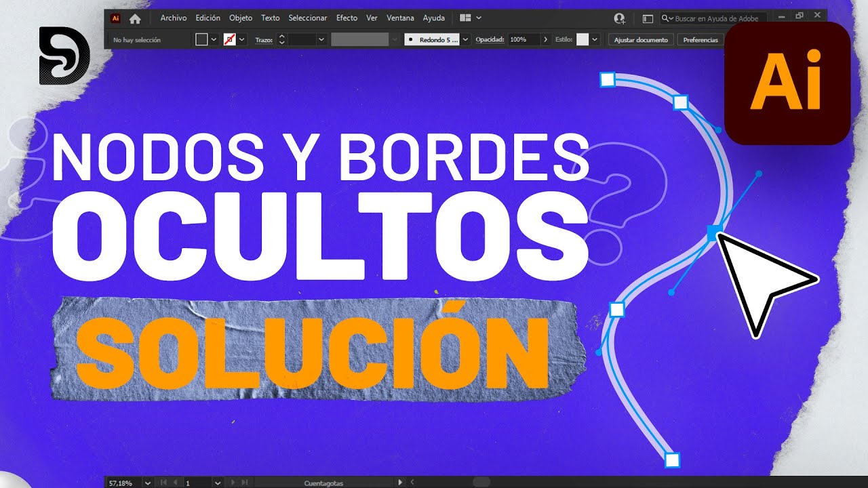Click the variable width profile box

(x=359, y=40)
